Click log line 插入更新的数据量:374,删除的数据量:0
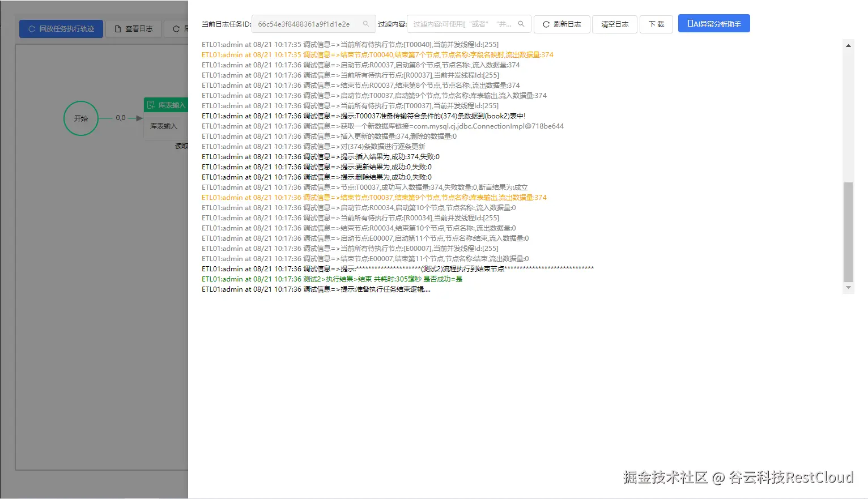Image resolution: width=868 pixels, height=499 pixels. point(329,137)
